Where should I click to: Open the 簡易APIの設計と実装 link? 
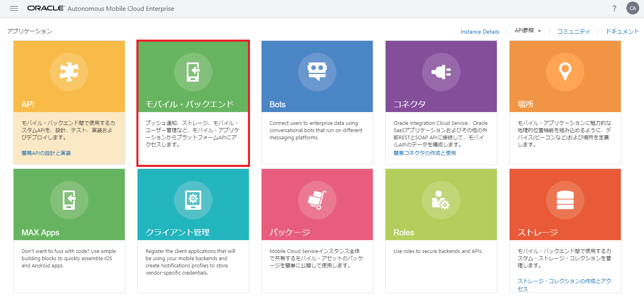click(x=46, y=153)
